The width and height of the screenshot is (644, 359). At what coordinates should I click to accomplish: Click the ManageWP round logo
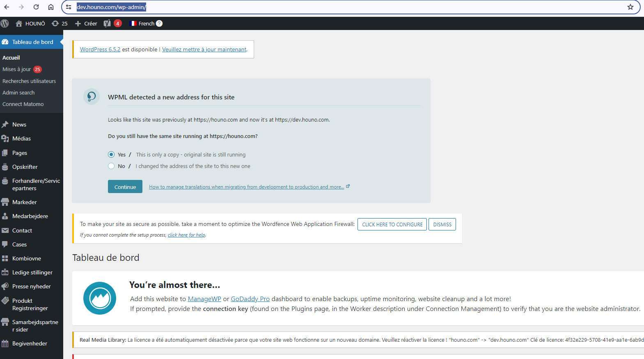[x=100, y=298]
